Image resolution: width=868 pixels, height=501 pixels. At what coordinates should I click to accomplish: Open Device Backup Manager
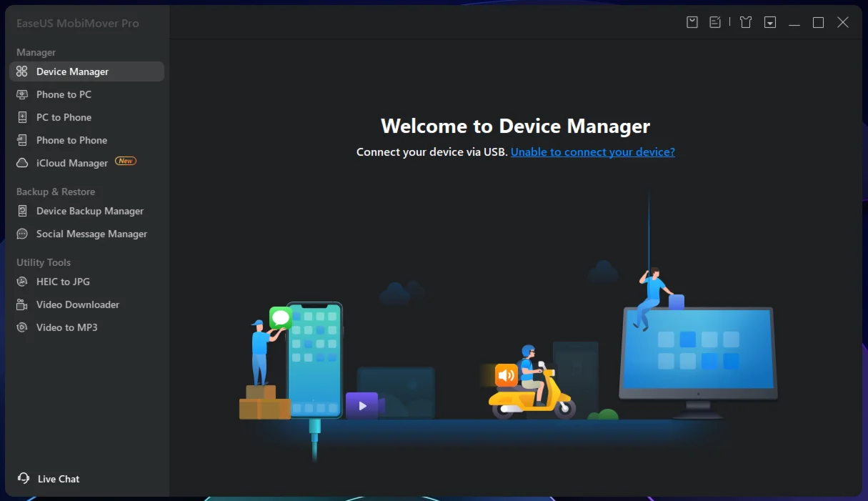click(x=86, y=211)
